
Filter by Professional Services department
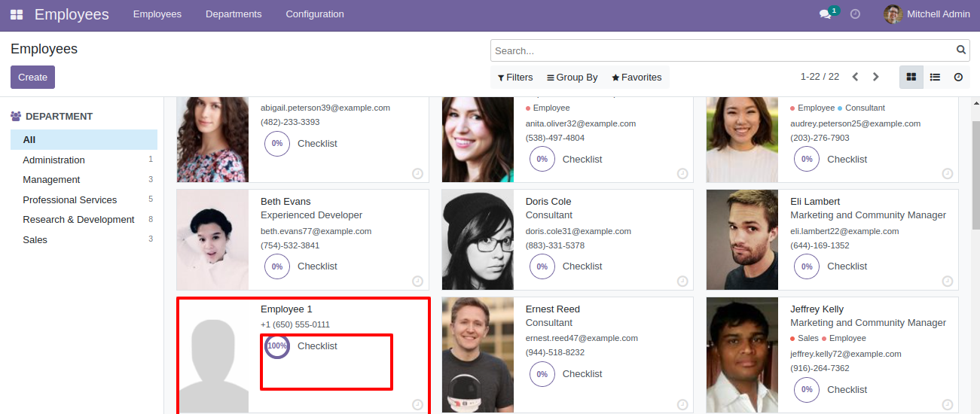click(x=84, y=199)
